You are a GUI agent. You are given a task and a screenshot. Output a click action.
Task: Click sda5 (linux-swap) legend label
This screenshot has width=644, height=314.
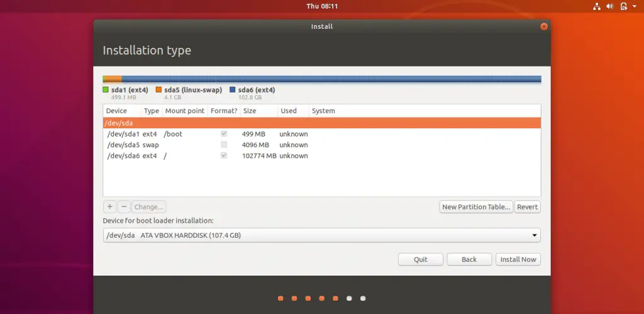click(193, 89)
